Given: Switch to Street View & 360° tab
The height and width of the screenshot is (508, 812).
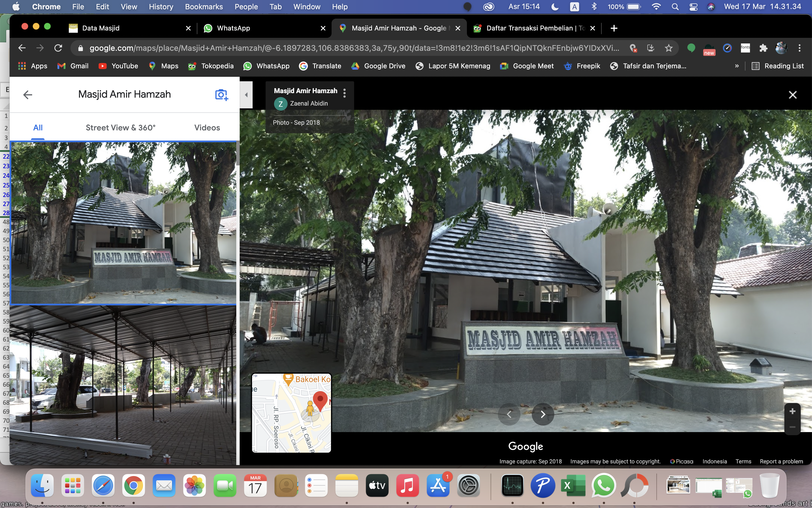Looking at the screenshot, I should tap(121, 128).
